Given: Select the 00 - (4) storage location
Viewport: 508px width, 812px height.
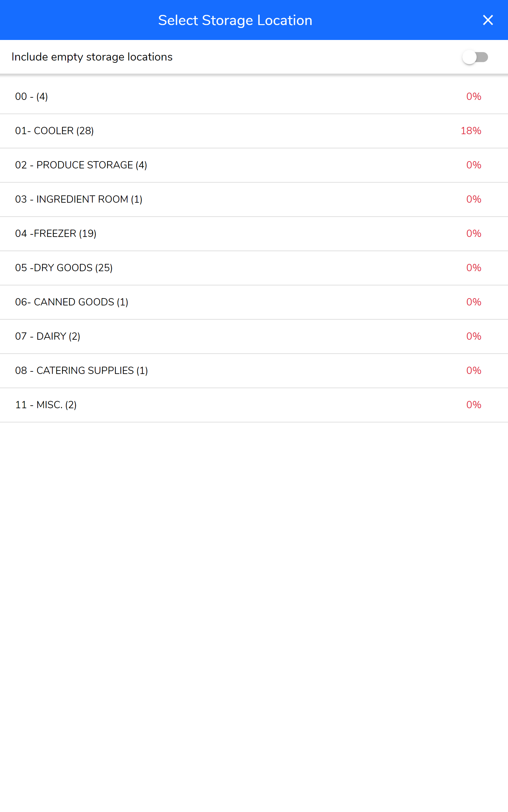Looking at the screenshot, I should click(x=32, y=97).
